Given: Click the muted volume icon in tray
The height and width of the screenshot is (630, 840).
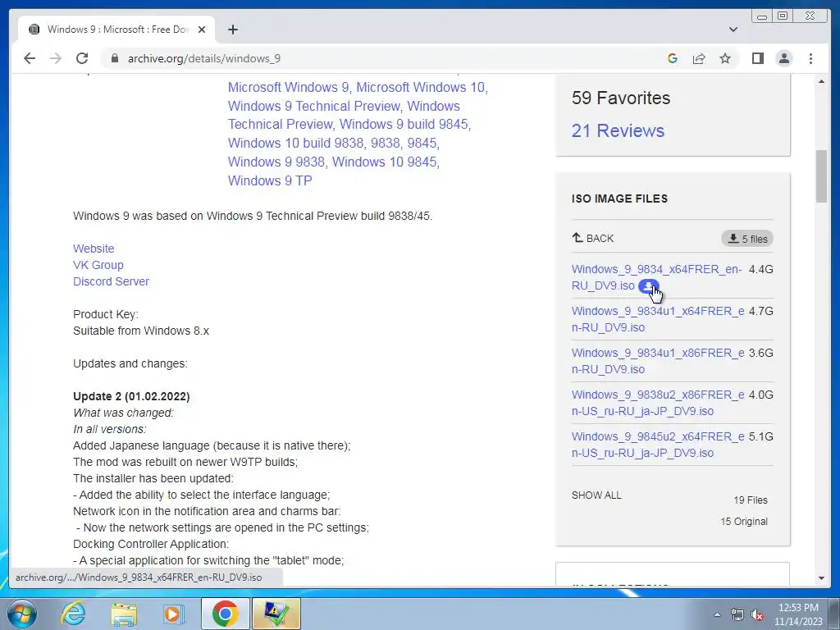Looking at the screenshot, I should 757,615.
